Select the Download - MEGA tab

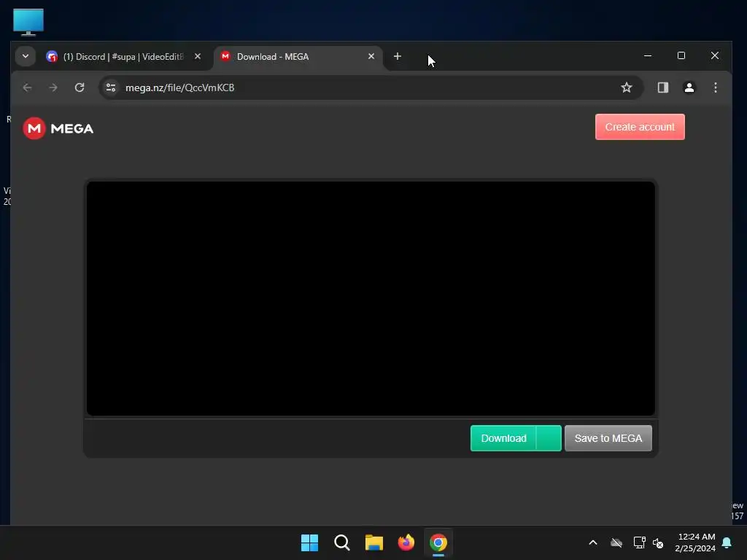298,57
